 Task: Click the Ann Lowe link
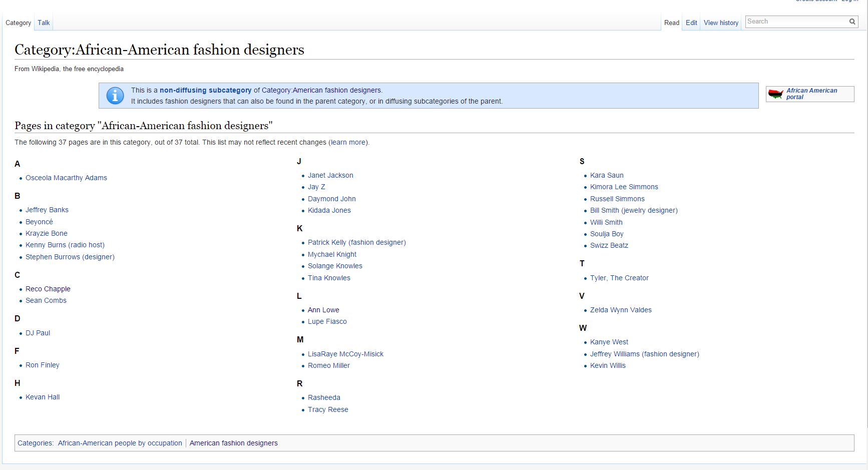click(323, 310)
